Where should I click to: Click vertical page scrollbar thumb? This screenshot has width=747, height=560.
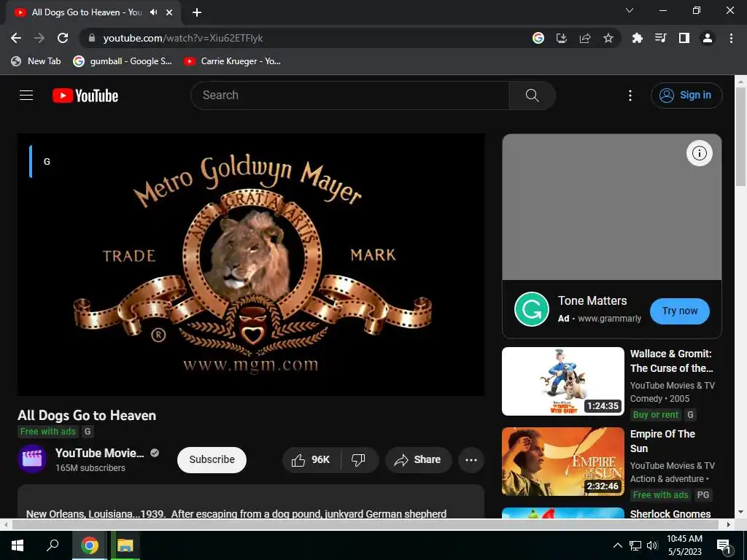coord(740,136)
